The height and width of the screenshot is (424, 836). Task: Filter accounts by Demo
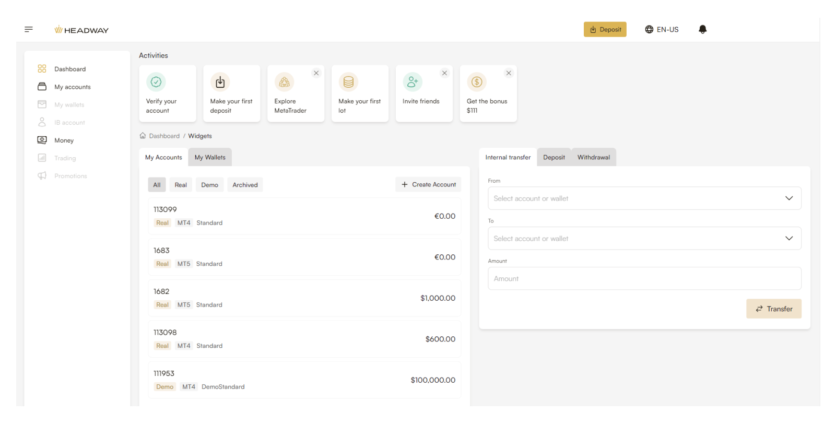209,185
